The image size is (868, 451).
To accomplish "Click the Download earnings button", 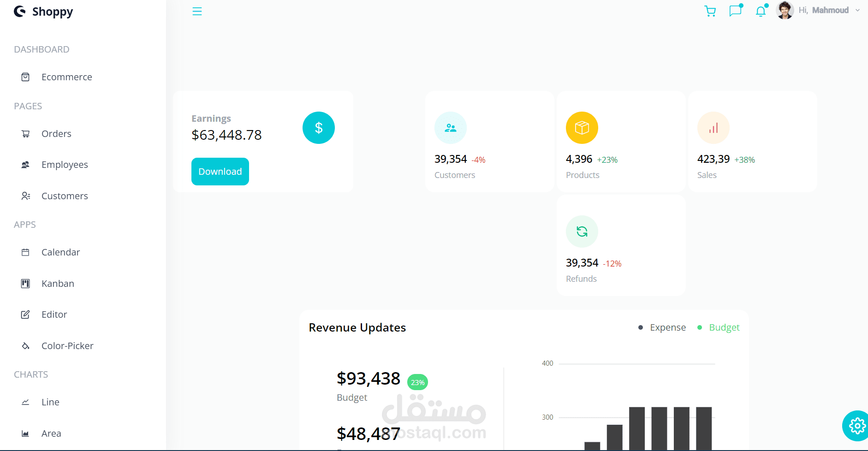I will (x=220, y=172).
